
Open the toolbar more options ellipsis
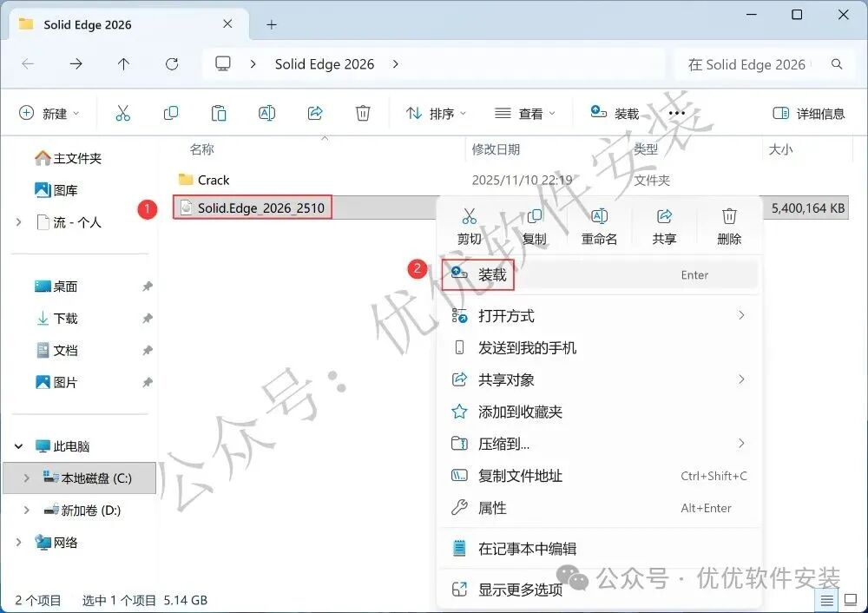tap(676, 114)
